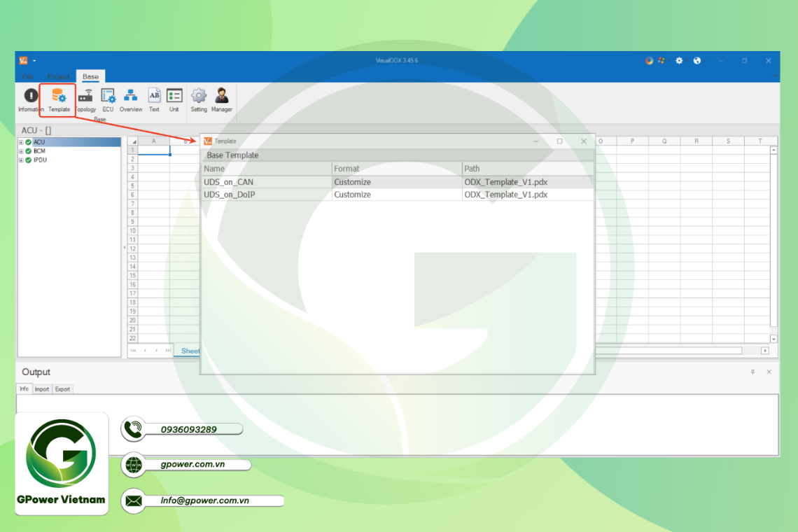
Task: Maximize the Template dialog
Action: pos(560,141)
